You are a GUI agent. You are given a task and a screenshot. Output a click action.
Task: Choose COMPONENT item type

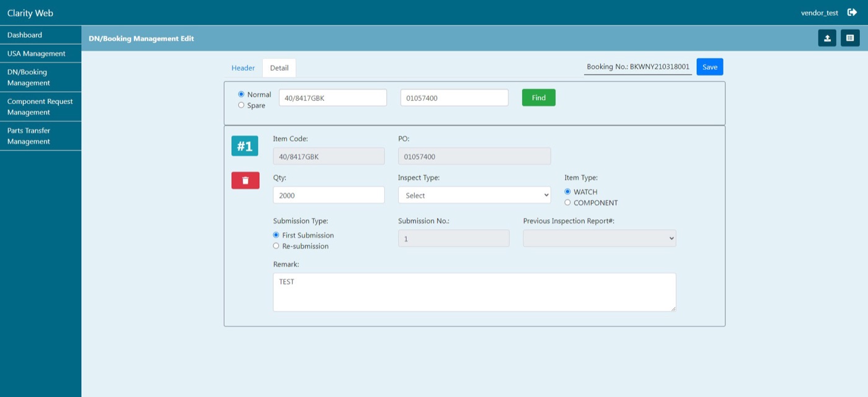pos(567,203)
